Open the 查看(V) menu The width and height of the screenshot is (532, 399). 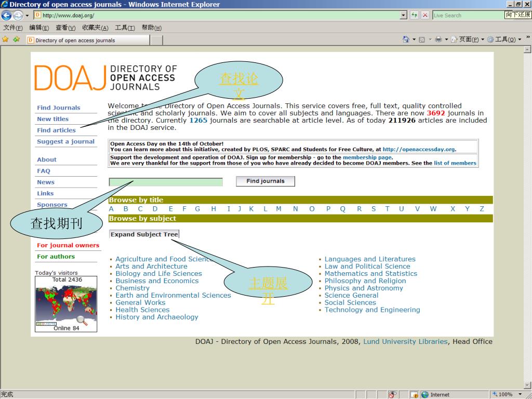point(65,28)
